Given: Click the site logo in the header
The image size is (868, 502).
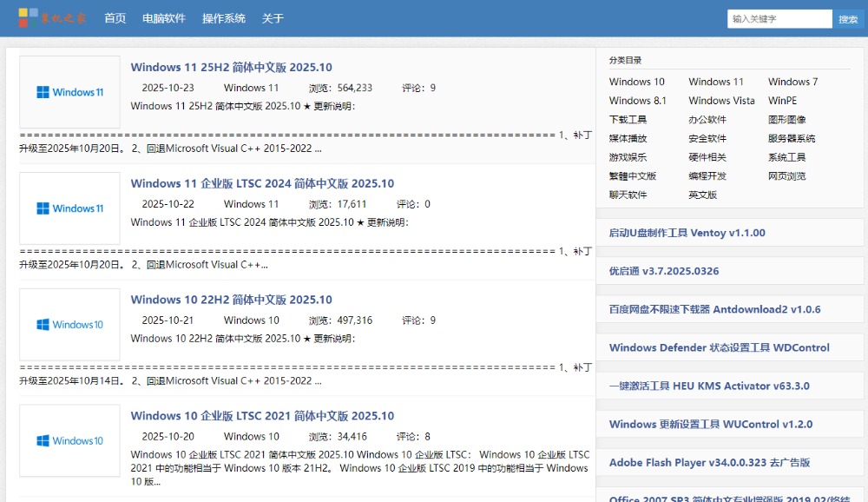Looking at the screenshot, I should tap(52, 17).
